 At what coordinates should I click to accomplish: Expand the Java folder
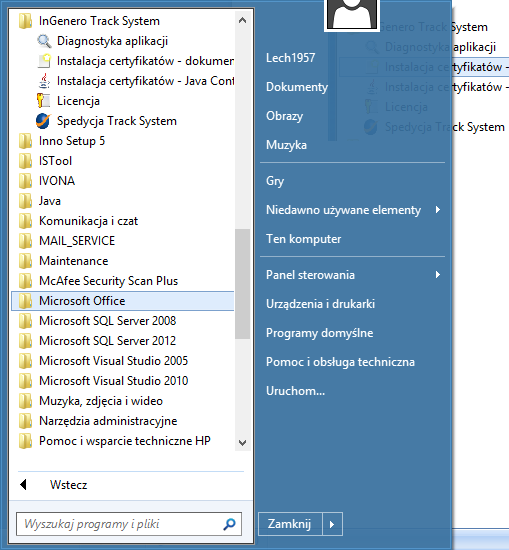coord(123,201)
